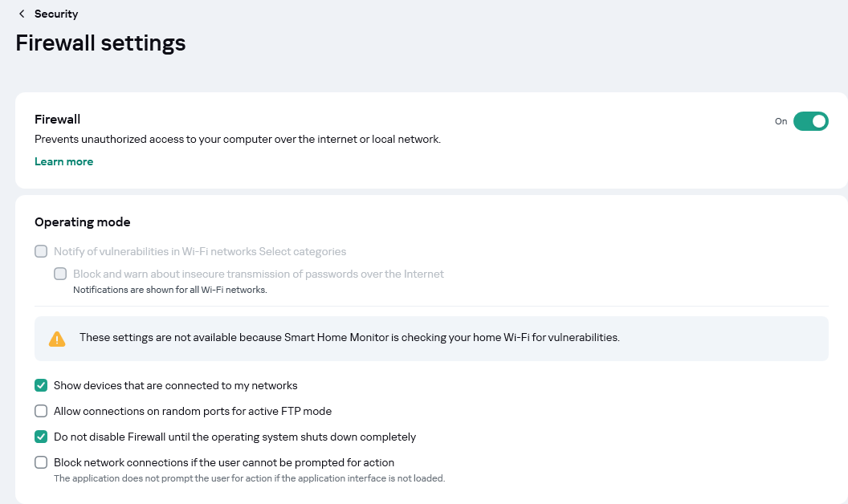Enable random ports for active FTP mode
The height and width of the screenshot is (504, 848).
click(x=41, y=411)
